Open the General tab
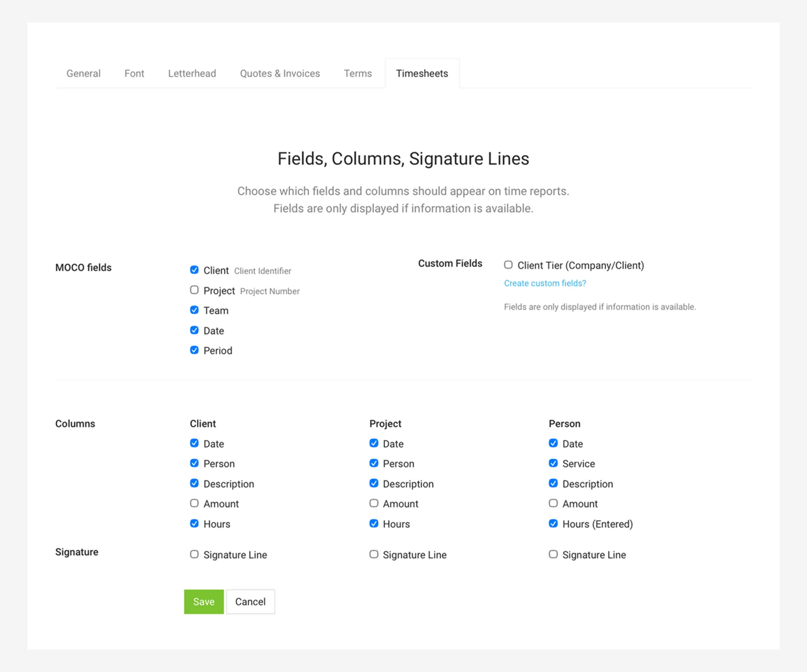Screen dimensions: 807x672 (83, 74)
